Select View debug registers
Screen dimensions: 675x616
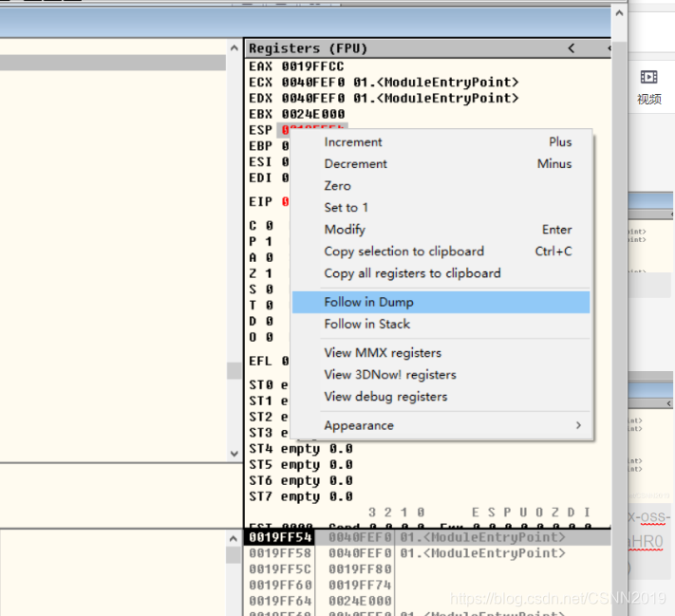pyautogui.click(x=441, y=397)
